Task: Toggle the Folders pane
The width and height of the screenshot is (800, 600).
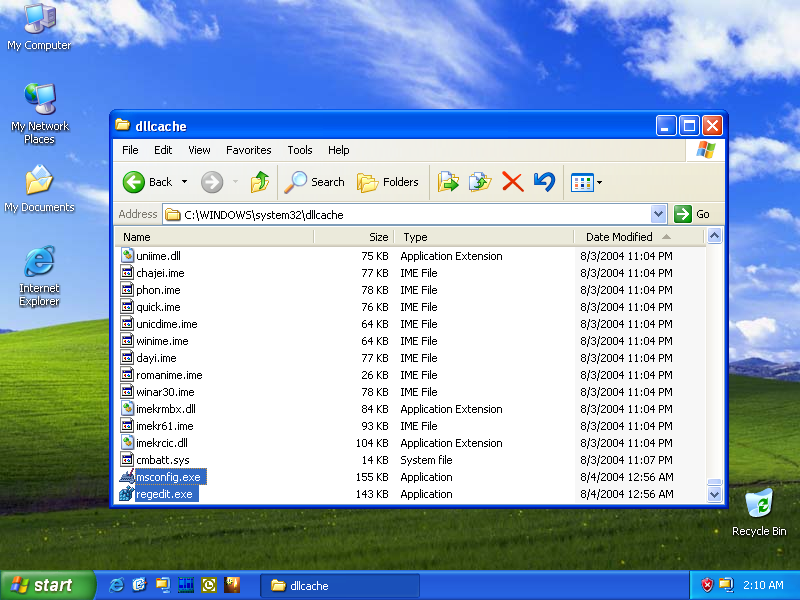Action: click(388, 182)
